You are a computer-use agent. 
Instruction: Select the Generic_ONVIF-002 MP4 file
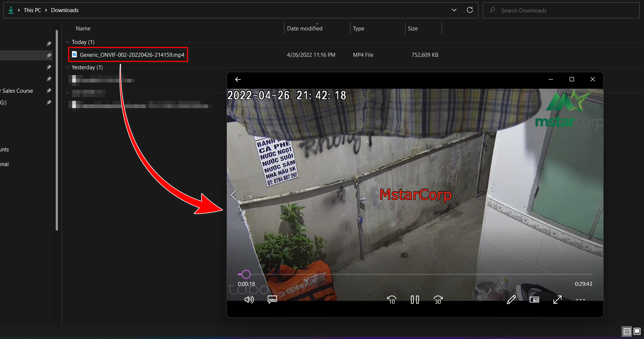128,55
